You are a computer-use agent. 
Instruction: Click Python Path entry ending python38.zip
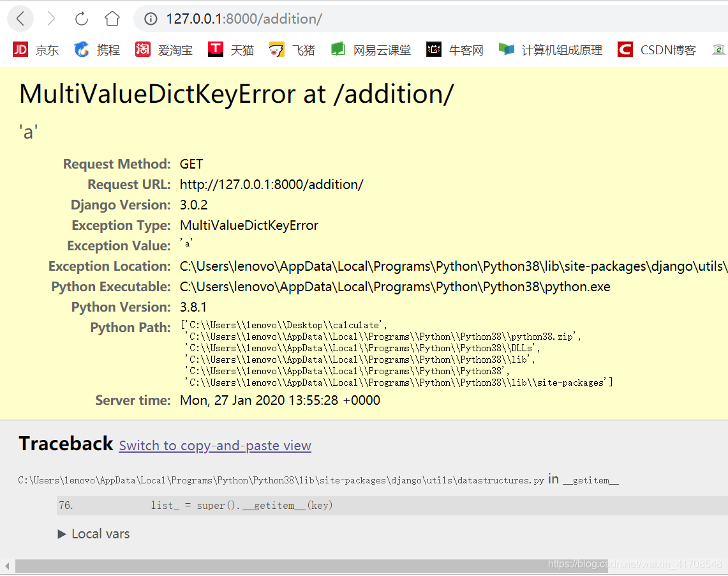tap(383, 337)
